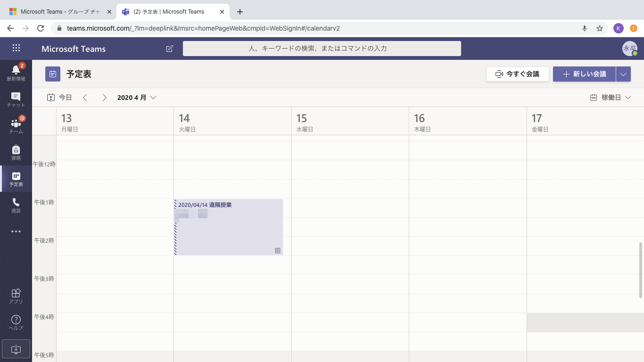Bookmark this page with star icon
This screenshot has height=362, width=644.
pos(600,28)
